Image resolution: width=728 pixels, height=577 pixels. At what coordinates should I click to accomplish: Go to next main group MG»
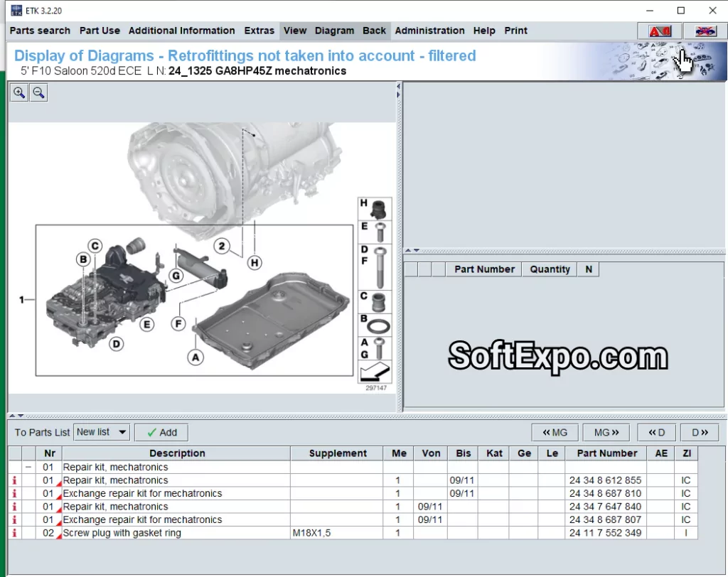[x=606, y=432]
